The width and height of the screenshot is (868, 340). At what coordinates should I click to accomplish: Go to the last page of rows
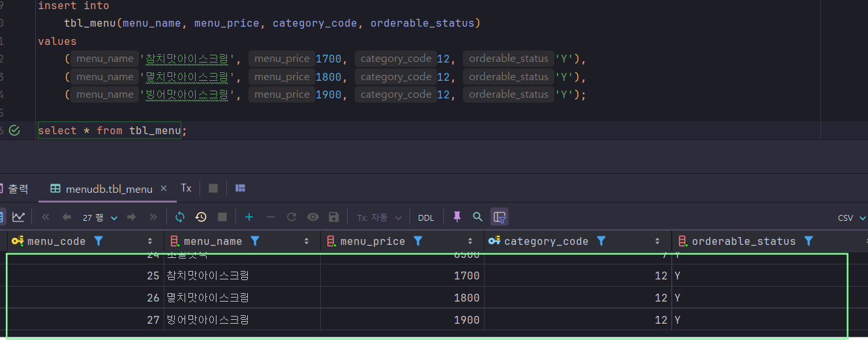point(153,217)
